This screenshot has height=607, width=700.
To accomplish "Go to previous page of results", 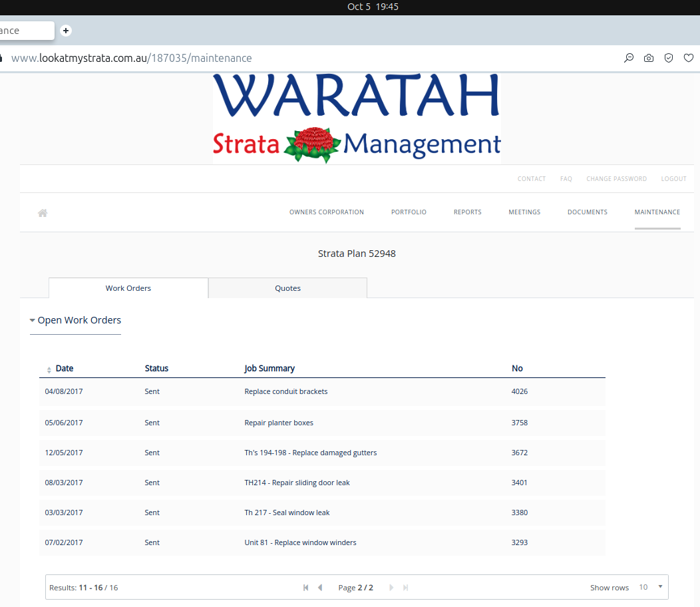I will tap(320, 587).
